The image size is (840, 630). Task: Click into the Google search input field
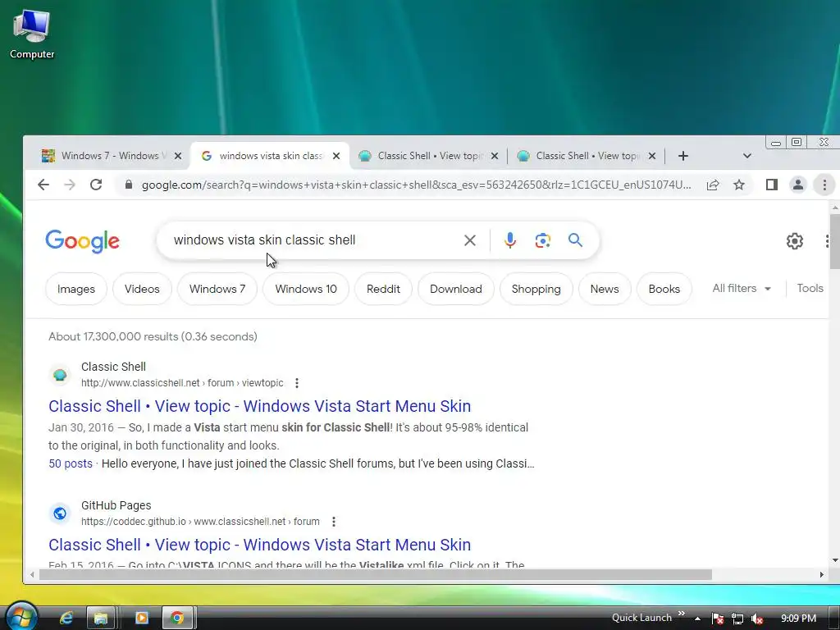[x=316, y=240]
